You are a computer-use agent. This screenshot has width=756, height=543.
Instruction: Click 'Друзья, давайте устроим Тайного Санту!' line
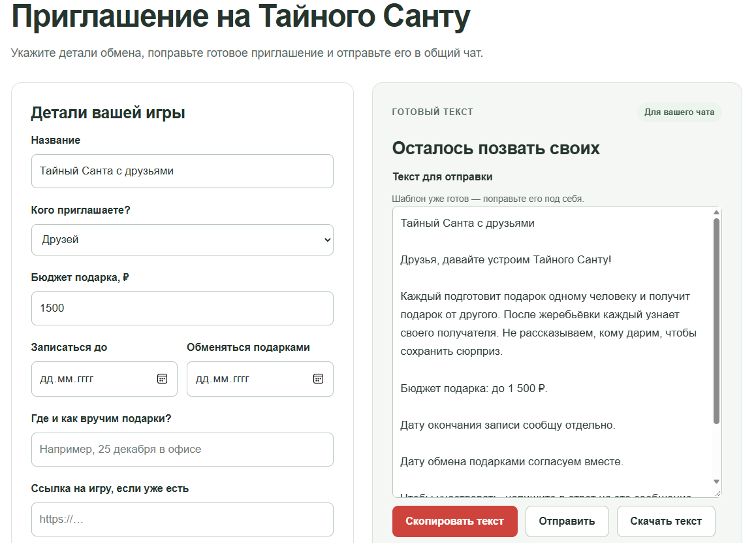click(x=506, y=259)
